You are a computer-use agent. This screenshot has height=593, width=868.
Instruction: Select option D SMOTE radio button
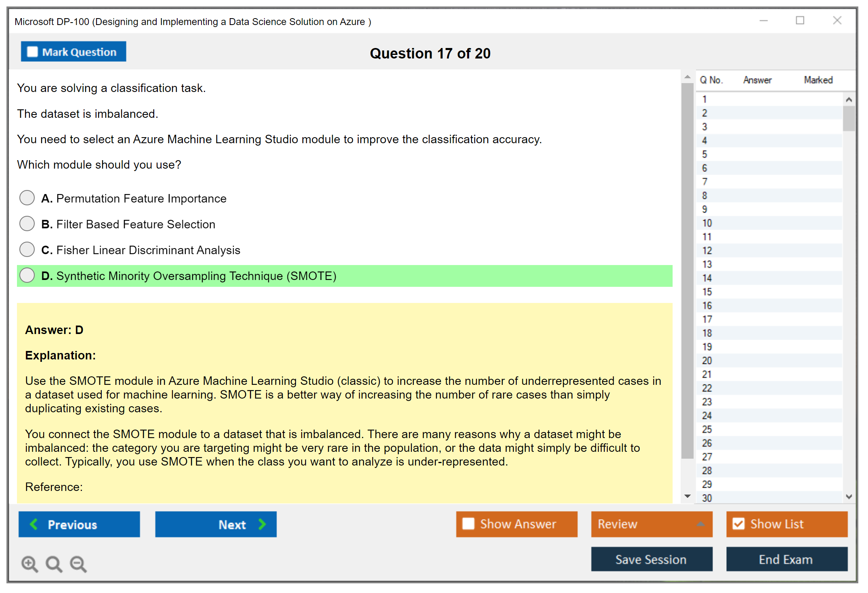[x=27, y=276]
